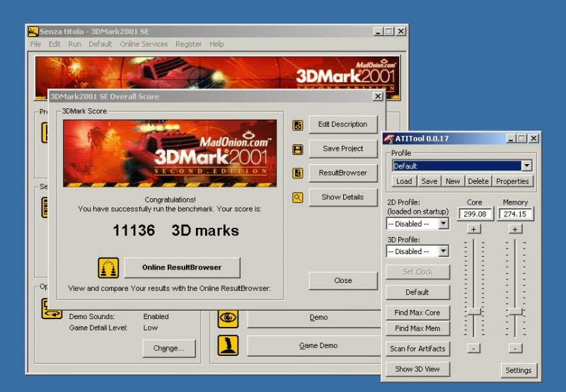The width and height of the screenshot is (566, 392).
Task: Decrease Memory clock with minus button
Action: click(516, 348)
